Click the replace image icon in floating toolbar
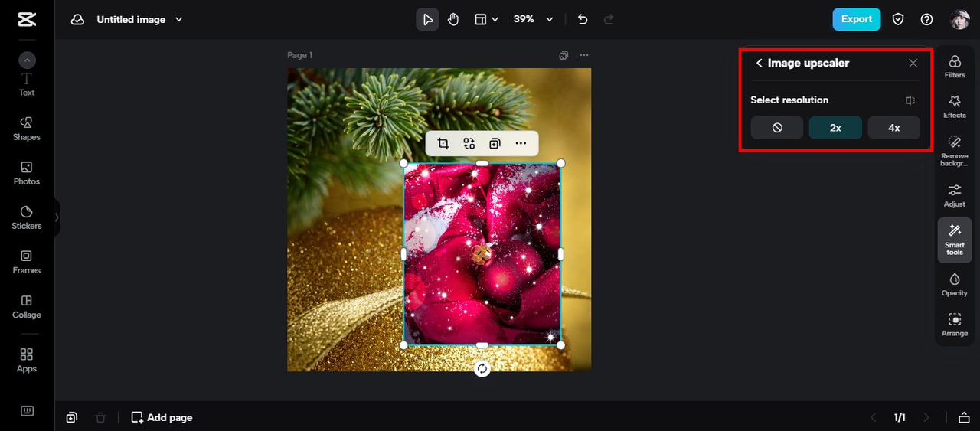The height and width of the screenshot is (431, 980). (469, 143)
